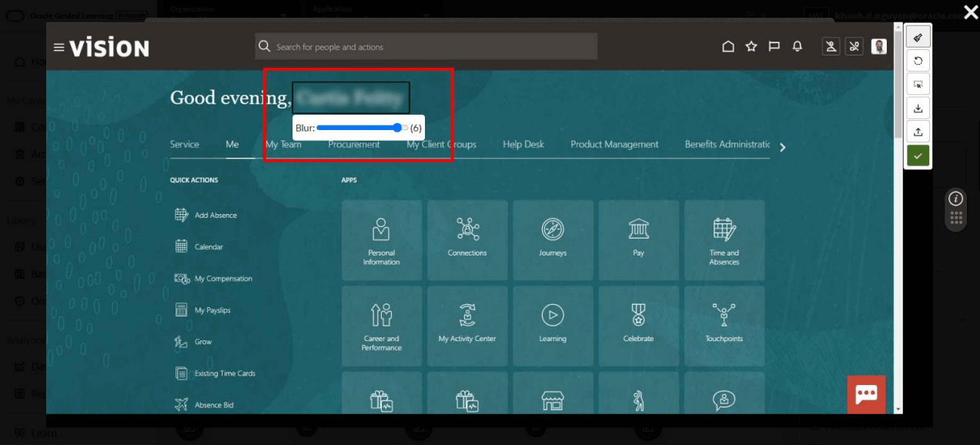Viewport: 980px width, 445px height.
Task: Open the user avatar menu
Action: 879,47
